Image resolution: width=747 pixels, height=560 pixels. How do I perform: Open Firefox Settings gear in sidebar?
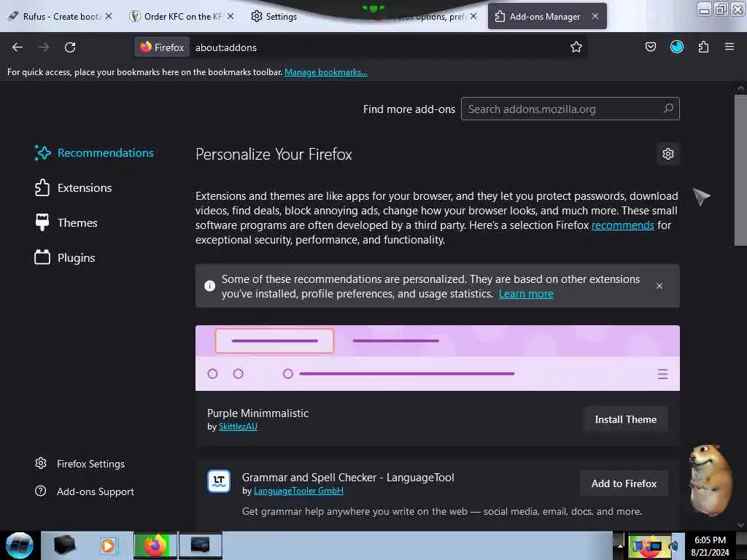41,463
